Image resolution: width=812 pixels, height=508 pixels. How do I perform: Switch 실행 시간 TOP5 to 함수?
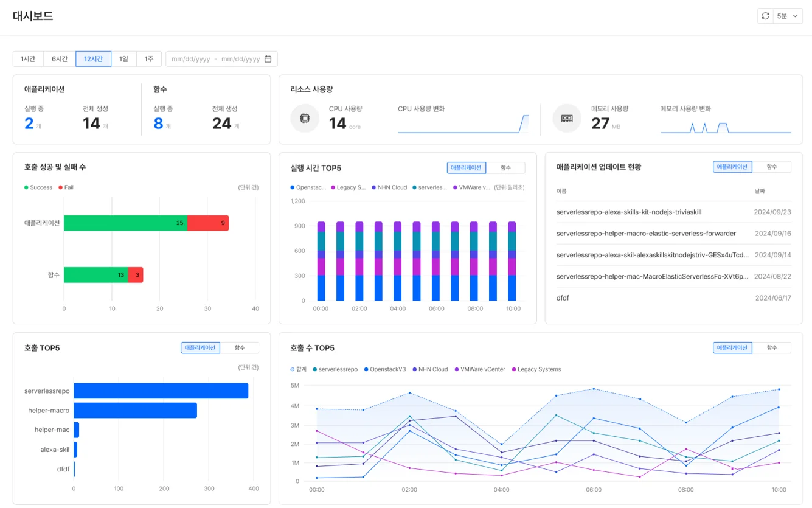click(x=505, y=168)
